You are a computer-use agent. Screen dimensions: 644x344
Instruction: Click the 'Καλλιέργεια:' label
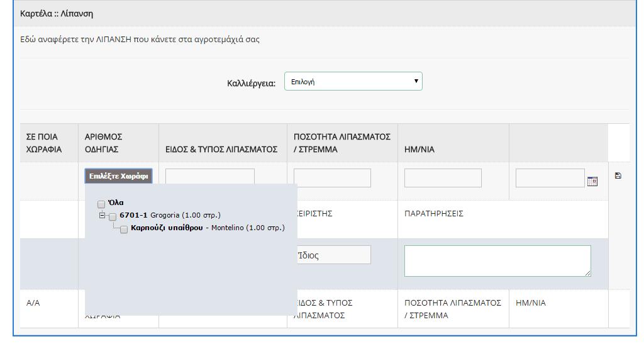(x=252, y=84)
